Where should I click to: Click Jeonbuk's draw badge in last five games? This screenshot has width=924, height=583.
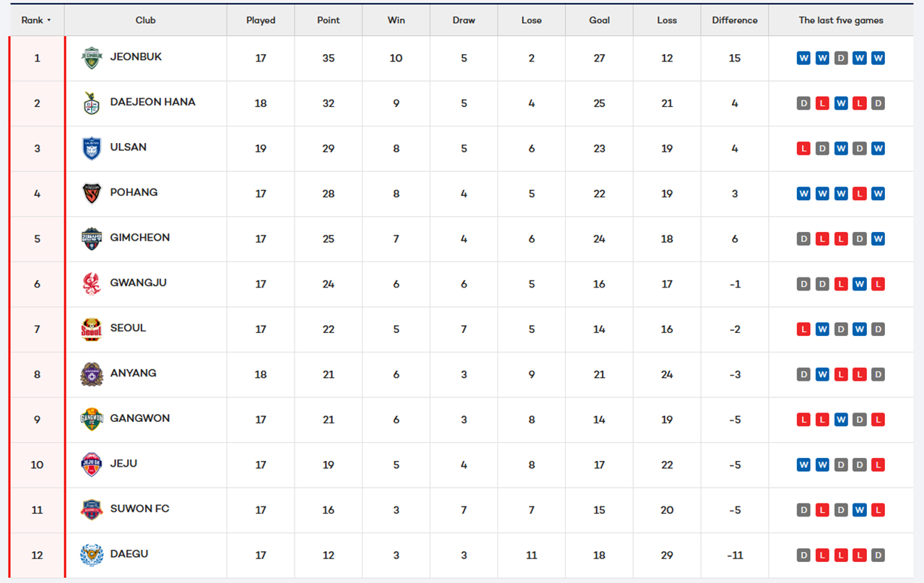pos(841,59)
